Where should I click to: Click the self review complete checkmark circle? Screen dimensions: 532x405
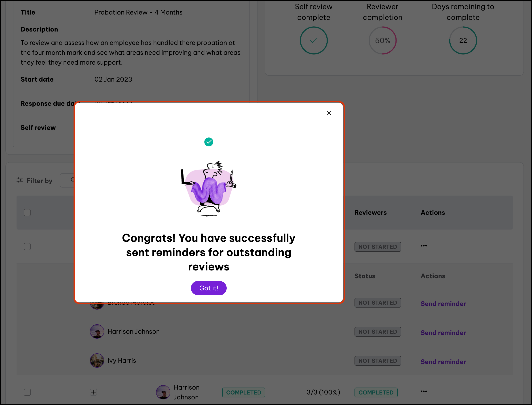(x=313, y=40)
